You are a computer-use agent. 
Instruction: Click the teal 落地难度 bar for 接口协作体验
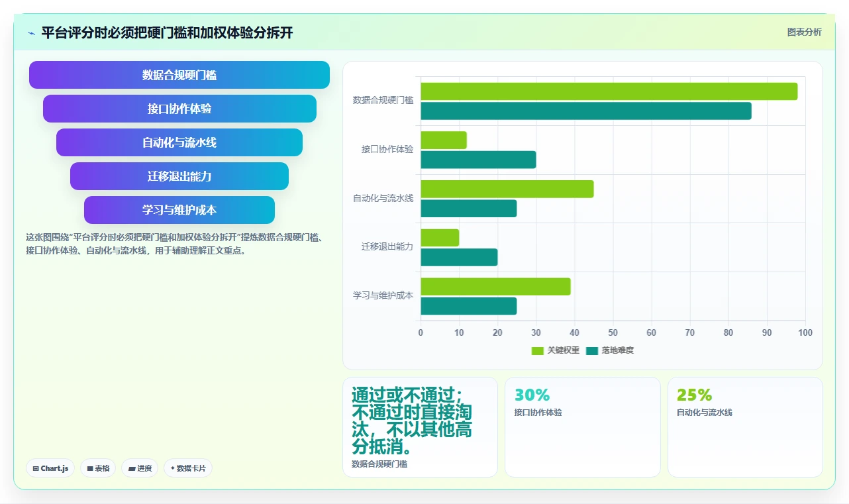pos(478,160)
